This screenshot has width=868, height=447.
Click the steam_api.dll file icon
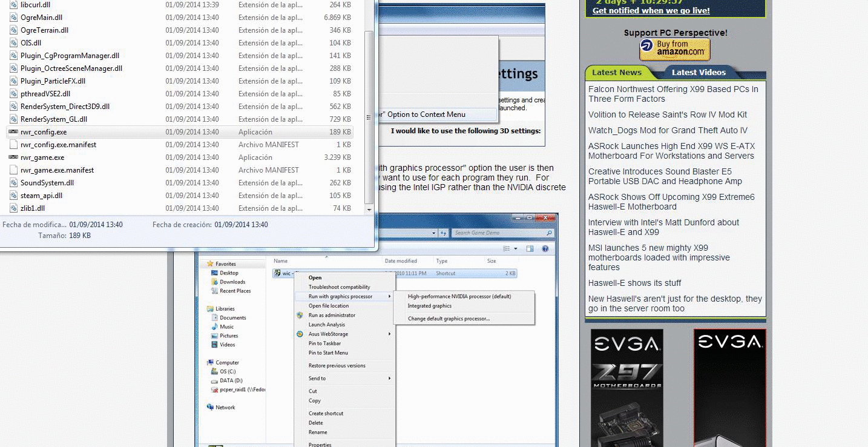pyautogui.click(x=13, y=196)
